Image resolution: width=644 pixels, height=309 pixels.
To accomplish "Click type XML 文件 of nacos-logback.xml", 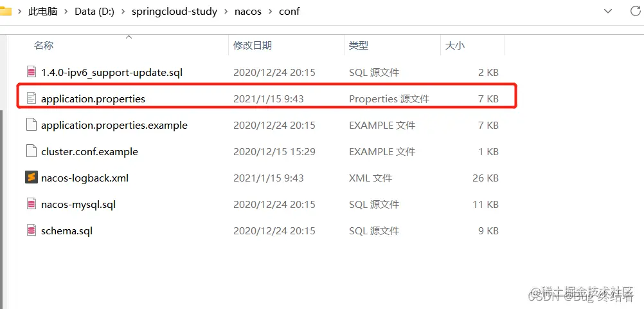I will tap(370, 178).
